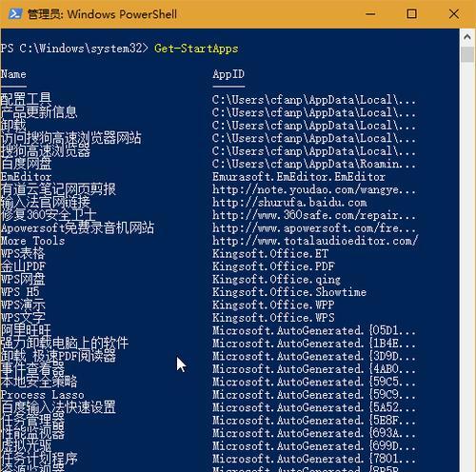Click the 配置工具 name entry
Viewport: 476px width, 472px height.
pos(26,99)
